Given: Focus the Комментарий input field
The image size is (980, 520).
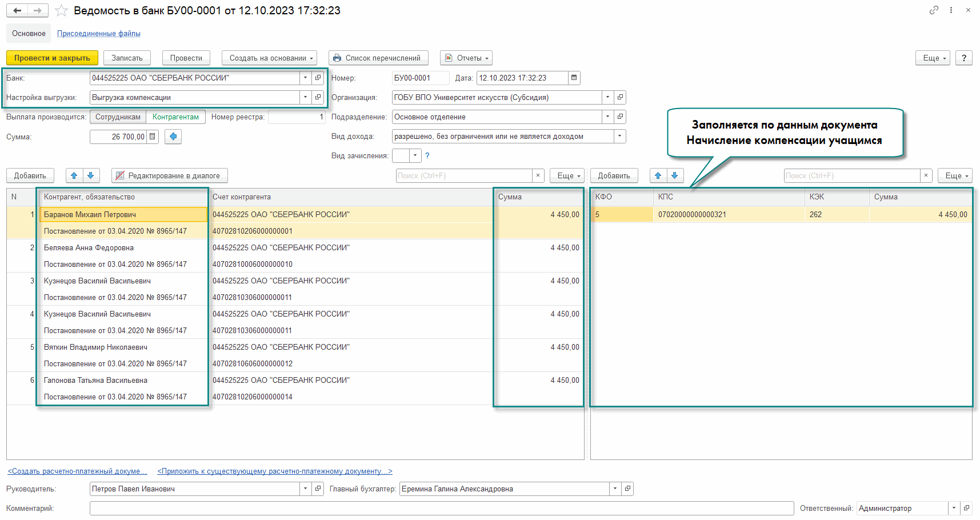Looking at the screenshot, I should point(442,508).
